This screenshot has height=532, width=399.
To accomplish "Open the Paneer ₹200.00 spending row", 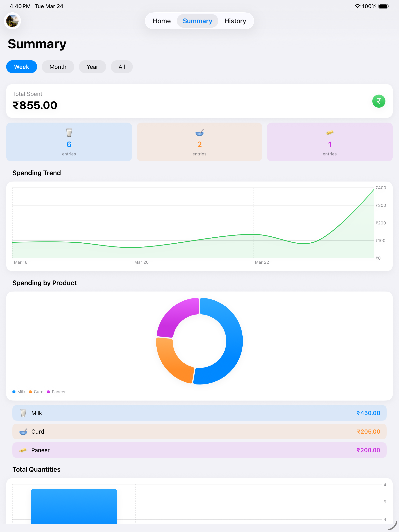I will pyautogui.click(x=199, y=450).
